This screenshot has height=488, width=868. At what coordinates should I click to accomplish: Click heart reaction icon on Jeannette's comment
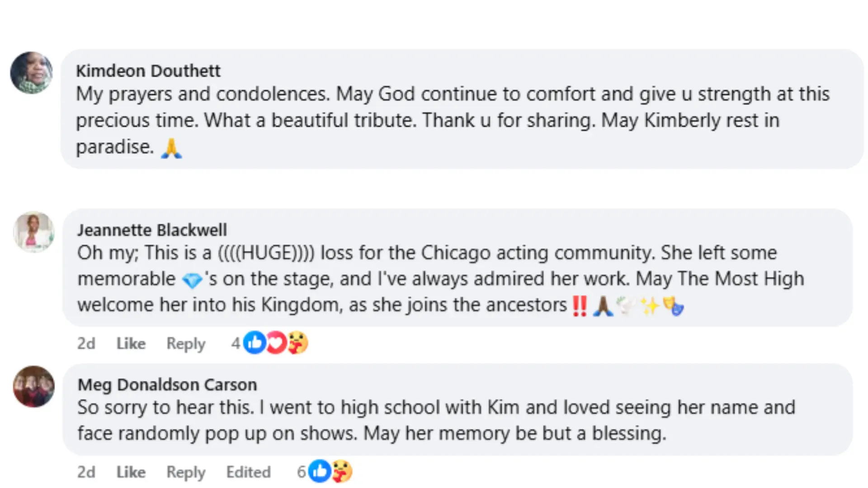(x=276, y=343)
